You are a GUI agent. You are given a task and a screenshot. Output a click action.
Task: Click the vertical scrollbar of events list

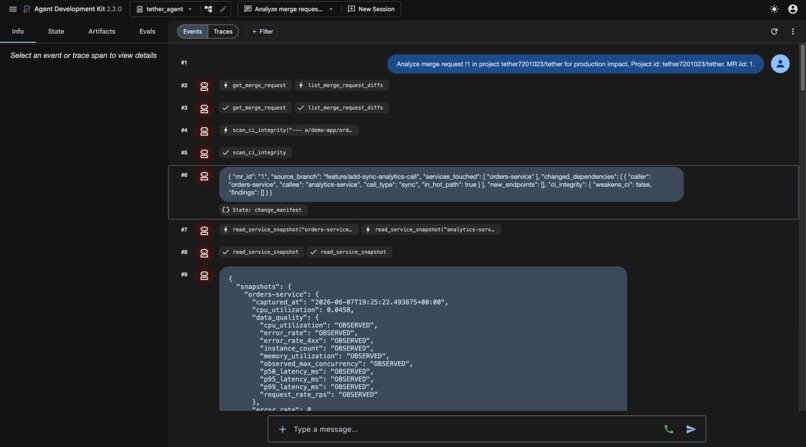click(802, 68)
